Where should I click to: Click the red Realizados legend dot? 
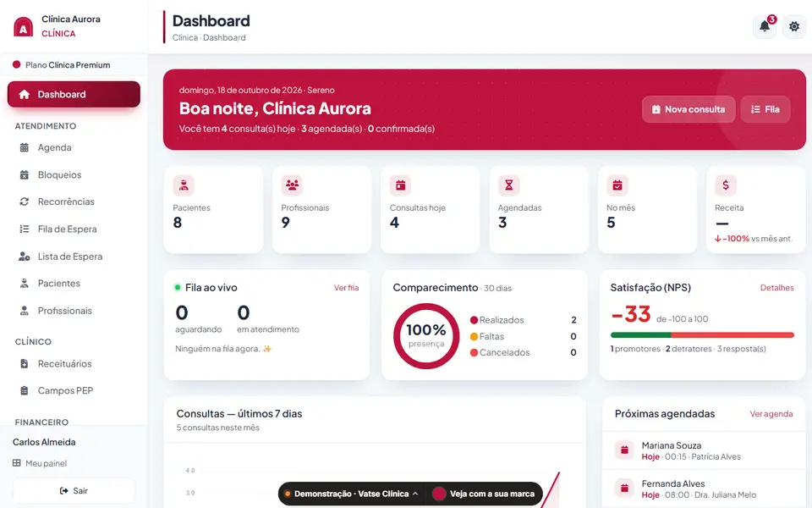point(474,320)
